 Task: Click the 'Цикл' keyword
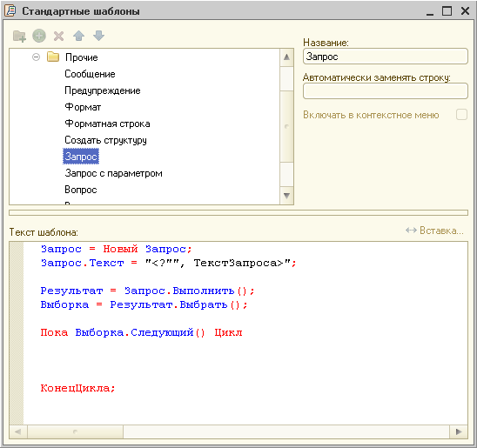[228, 332]
